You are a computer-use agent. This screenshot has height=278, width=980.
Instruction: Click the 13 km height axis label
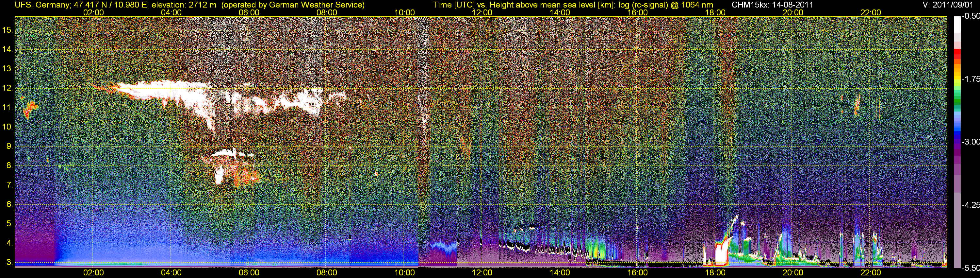(7, 69)
